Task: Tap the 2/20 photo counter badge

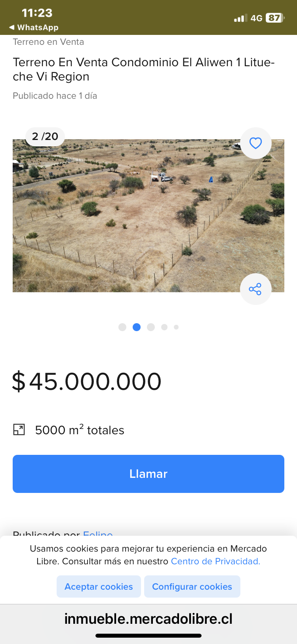Action: pos(45,136)
